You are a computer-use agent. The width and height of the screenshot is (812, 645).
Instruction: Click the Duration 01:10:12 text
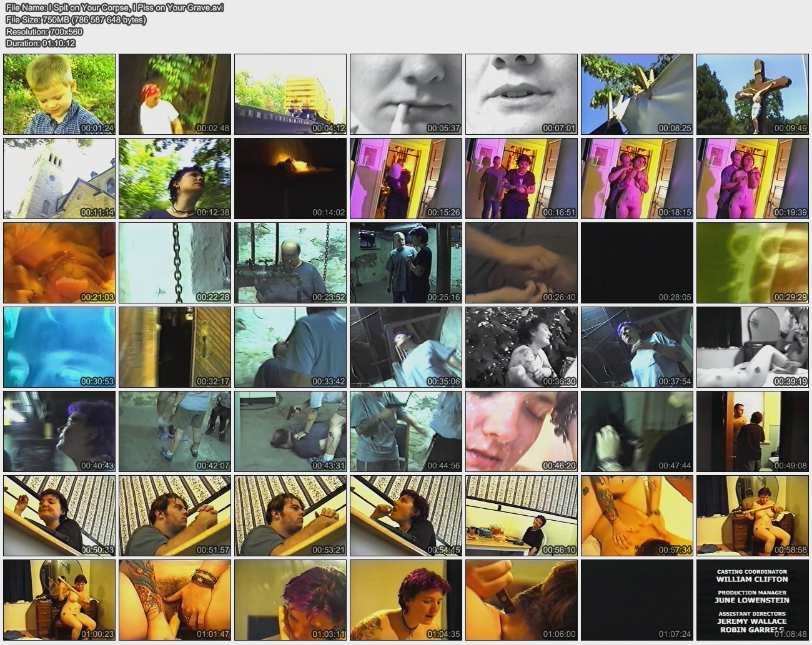(x=41, y=43)
